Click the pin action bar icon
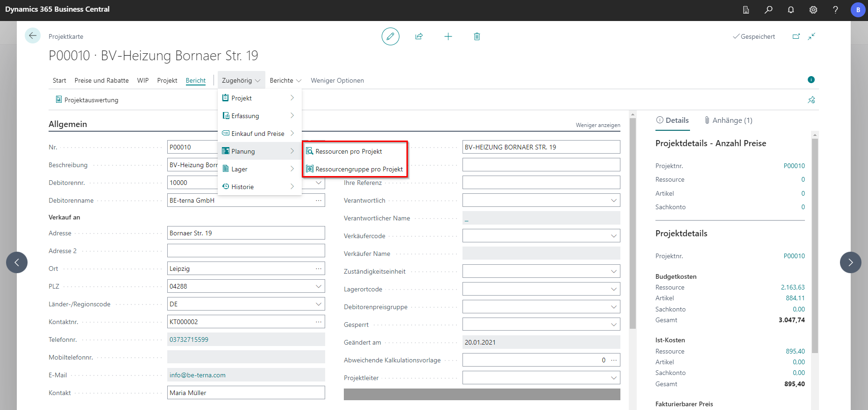The height and width of the screenshot is (410, 868). pyautogui.click(x=811, y=100)
